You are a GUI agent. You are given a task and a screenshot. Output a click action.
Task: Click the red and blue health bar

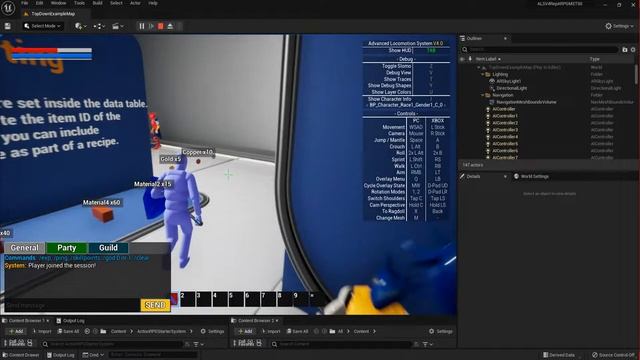tap(51, 53)
